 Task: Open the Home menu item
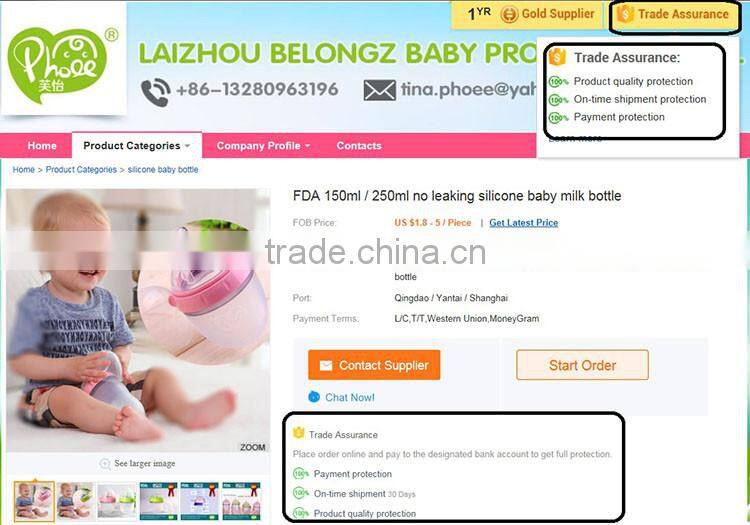[42, 145]
